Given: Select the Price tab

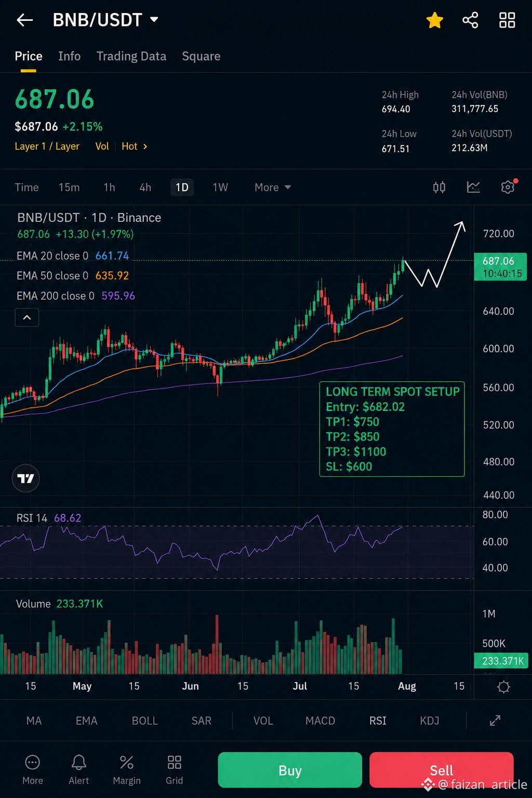Looking at the screenshot, I should tap(29, 56).
